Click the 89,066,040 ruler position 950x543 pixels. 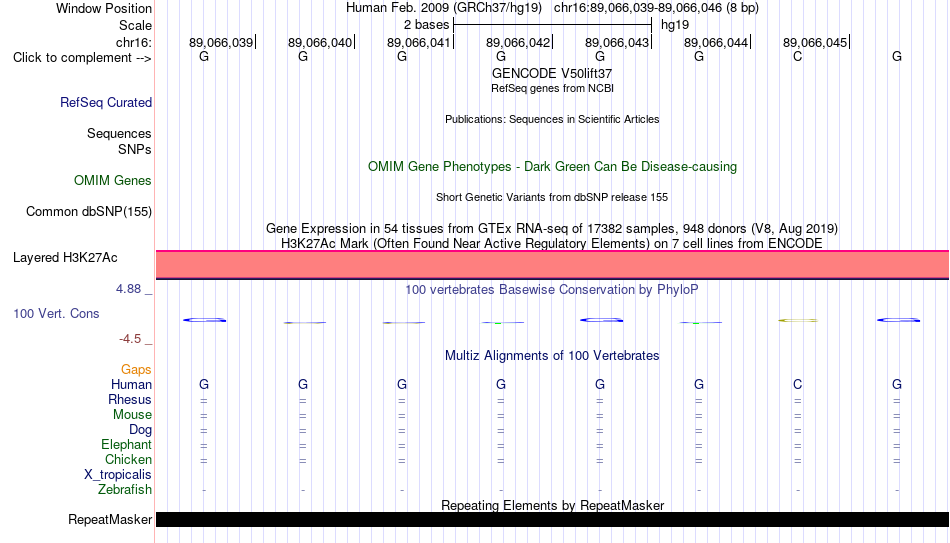(321, 42)
